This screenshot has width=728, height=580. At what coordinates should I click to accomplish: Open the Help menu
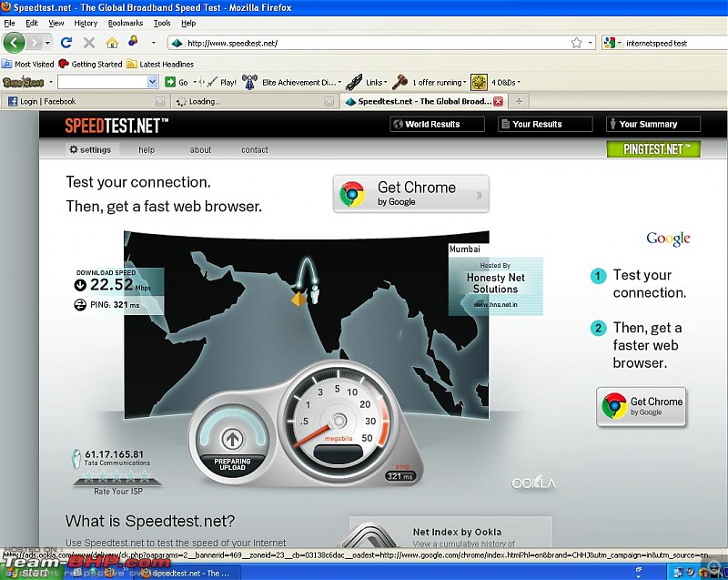tap(188, 23)
